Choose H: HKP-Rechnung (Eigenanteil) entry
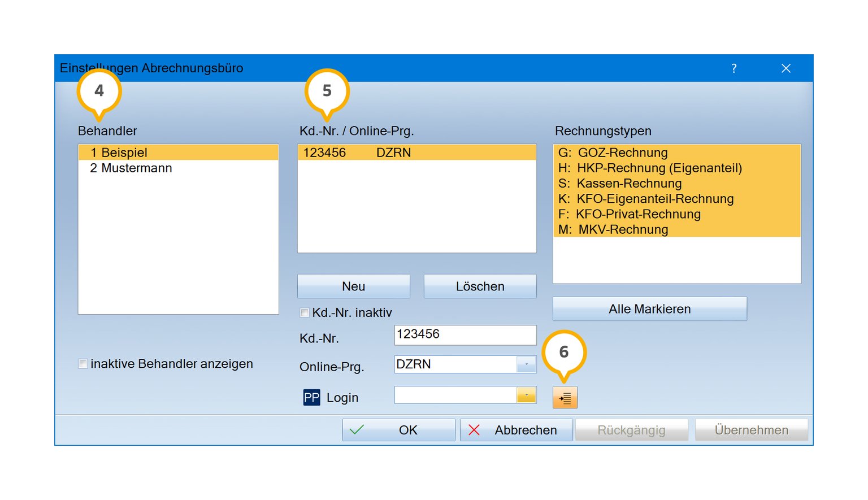 click(650, 168)
